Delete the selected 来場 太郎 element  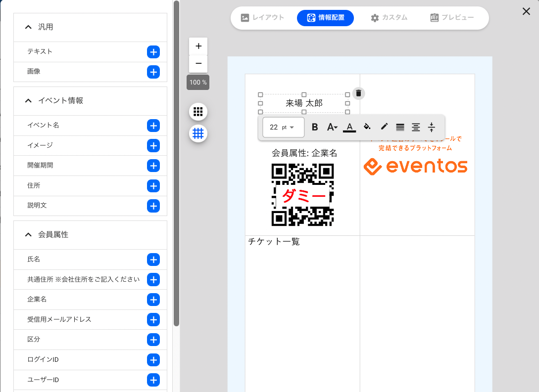358,93
